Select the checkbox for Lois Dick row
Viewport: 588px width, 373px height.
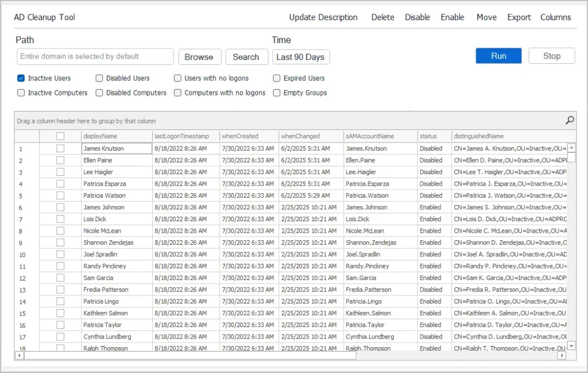click(x=60, y=219)
